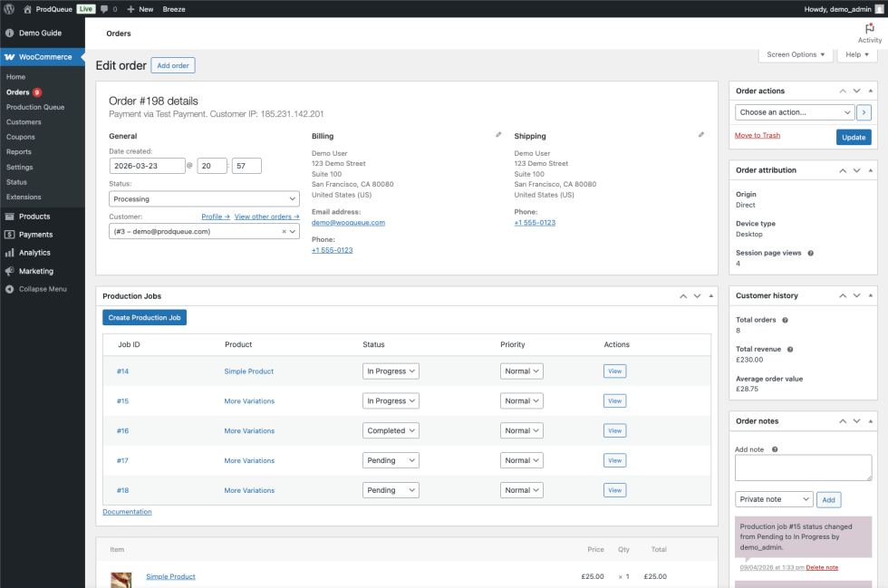Click the Move to Trash link
This screenshot has width=888, height=588.
coord(758,136)
